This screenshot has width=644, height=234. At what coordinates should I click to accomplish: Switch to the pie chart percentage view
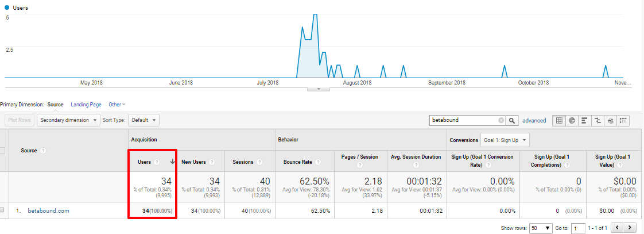tap(572, 120)
